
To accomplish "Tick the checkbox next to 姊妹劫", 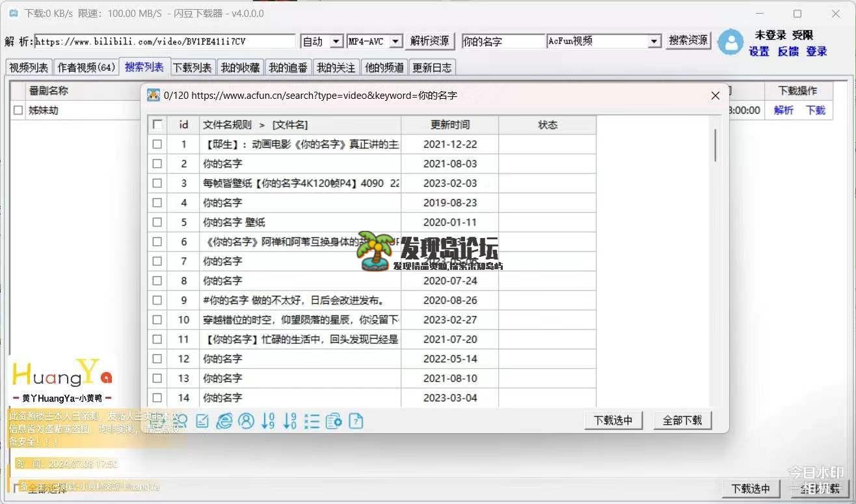I will click(x=18, y=111).
